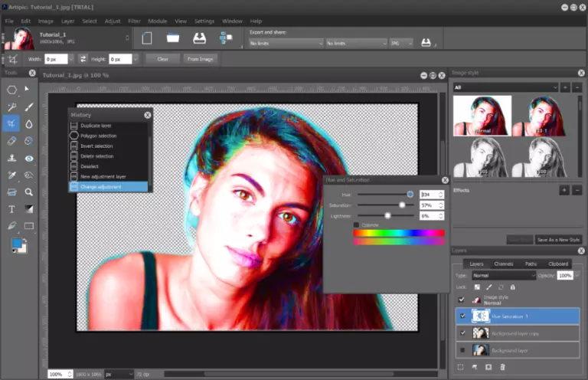The image size is (588, 380).
Task: Choose the Eraser tool
Action: click(x=12, y=141)
